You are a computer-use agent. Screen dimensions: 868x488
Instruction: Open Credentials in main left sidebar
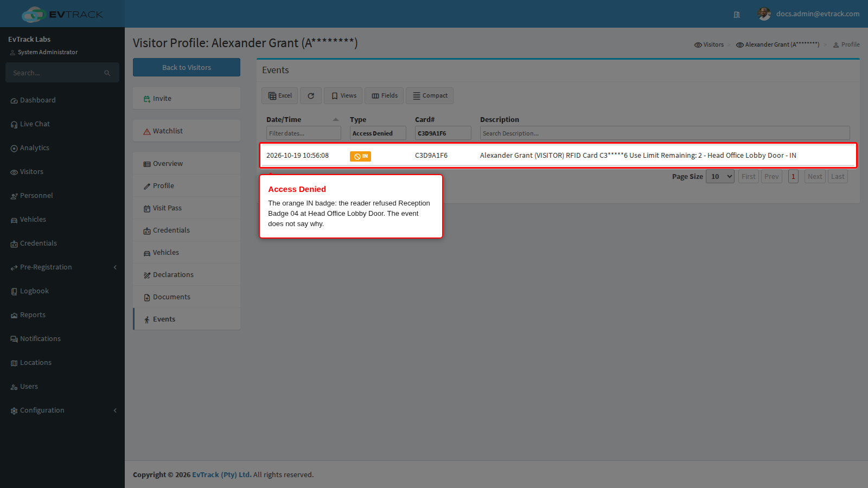[62, 243]
